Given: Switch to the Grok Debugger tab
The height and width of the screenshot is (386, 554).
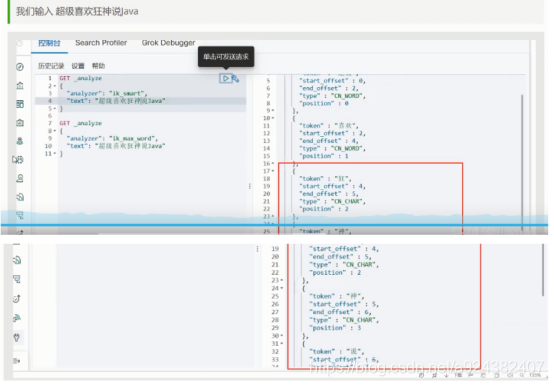Looking at the screenshot, I should pyautogui.click(x=168, y=43).
